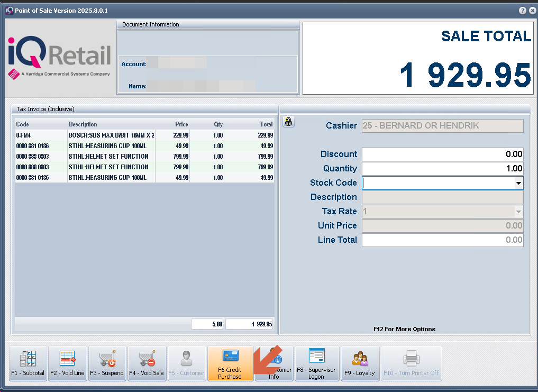Image resolution: width=538 pixels, height=392 pixels.
Task: Click the F1 - Subtotal button
Action: click(x=28, y=363)
